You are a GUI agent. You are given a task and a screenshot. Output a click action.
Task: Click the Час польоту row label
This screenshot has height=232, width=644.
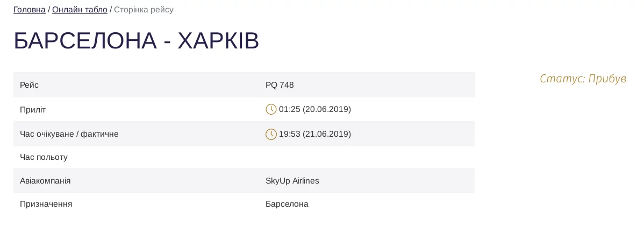point(44,157)
